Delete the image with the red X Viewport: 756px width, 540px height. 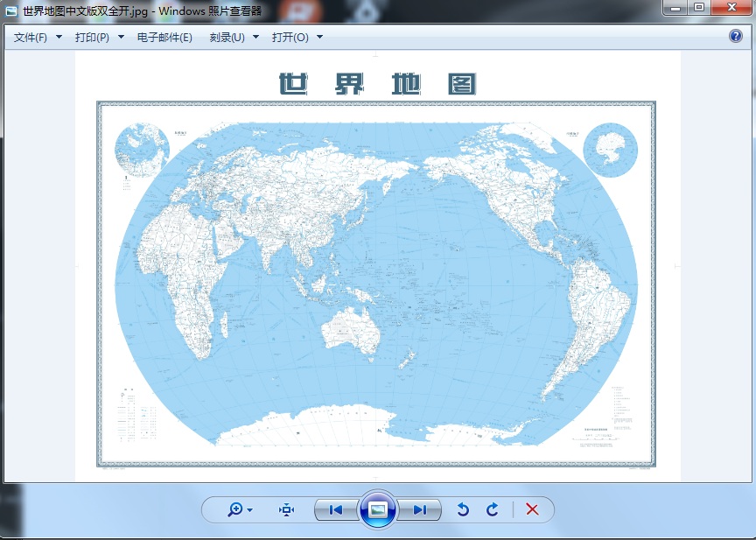pyautogui.click(x=531, y=509)
